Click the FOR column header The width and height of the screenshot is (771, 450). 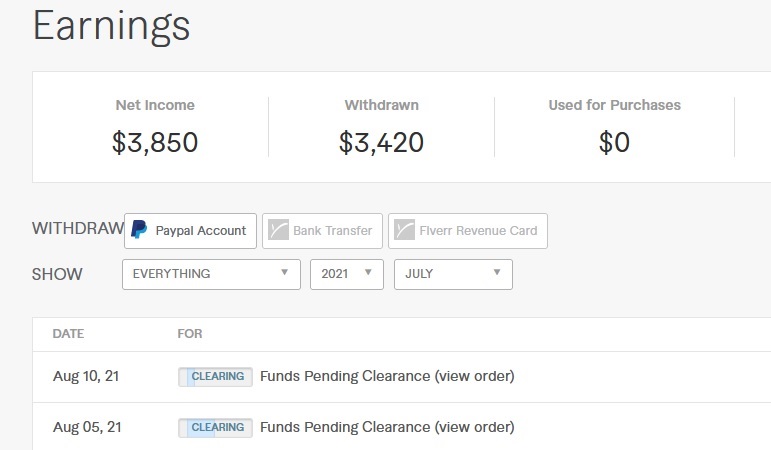tap(190, 334)
